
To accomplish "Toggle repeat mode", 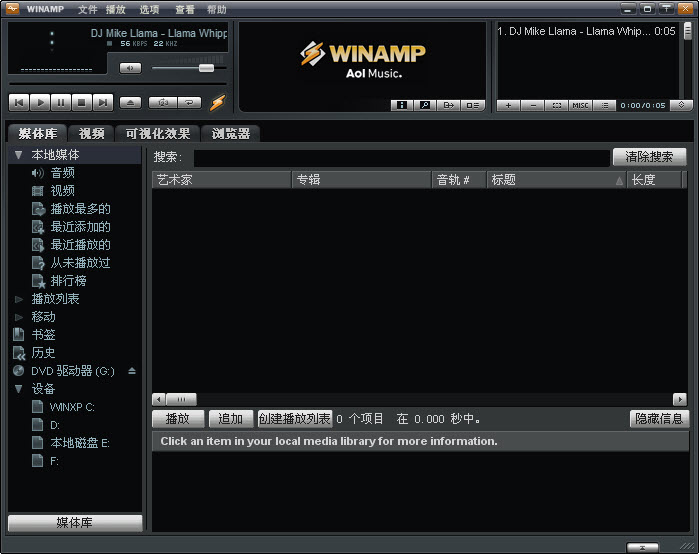I will [189, 103].
